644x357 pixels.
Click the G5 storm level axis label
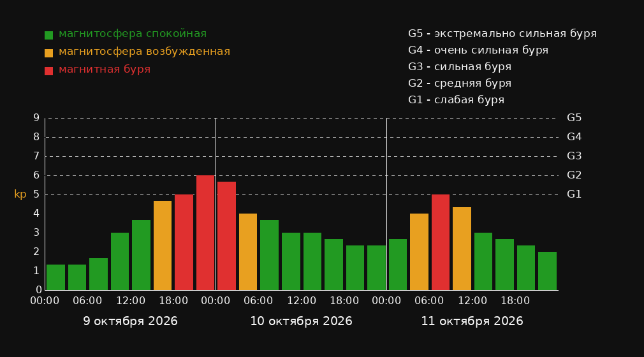pyautogui.click(x=574, y=118)
